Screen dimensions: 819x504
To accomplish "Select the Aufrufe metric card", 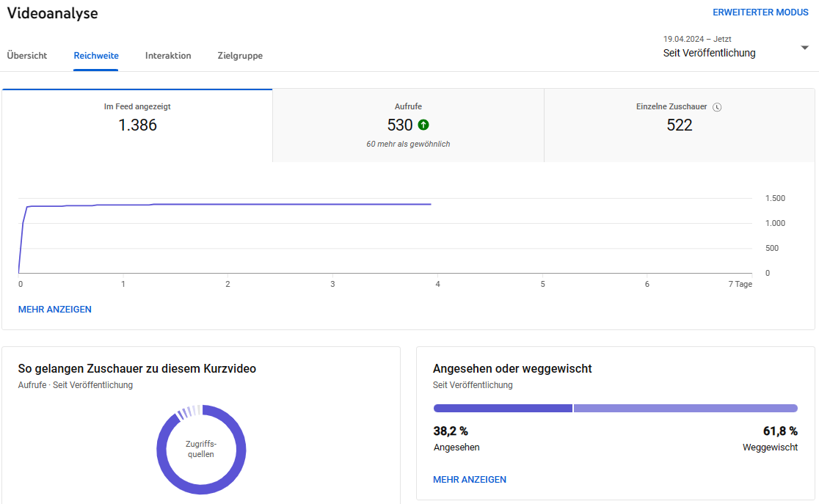I will 408,125.
